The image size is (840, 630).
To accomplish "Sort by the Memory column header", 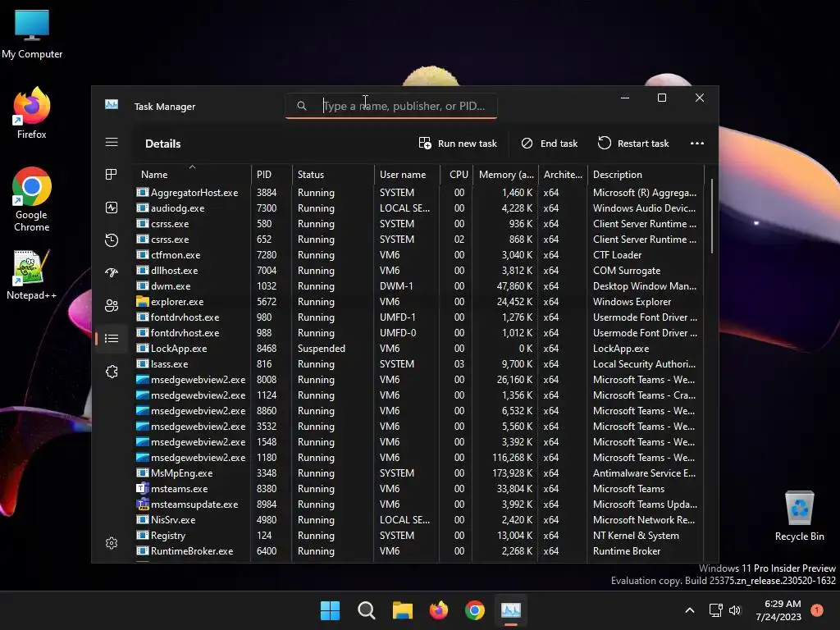I will tap(505, 174).
